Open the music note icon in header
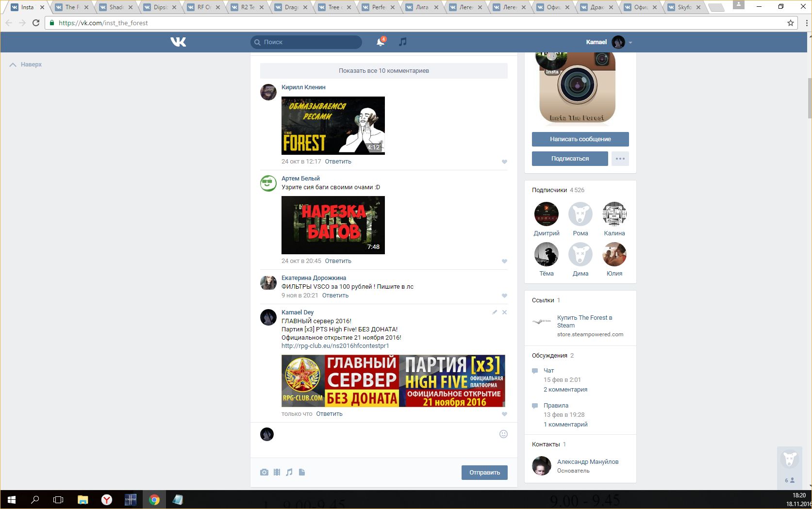Viewport: 812px width, 509px height. click(x=402, y=42)
